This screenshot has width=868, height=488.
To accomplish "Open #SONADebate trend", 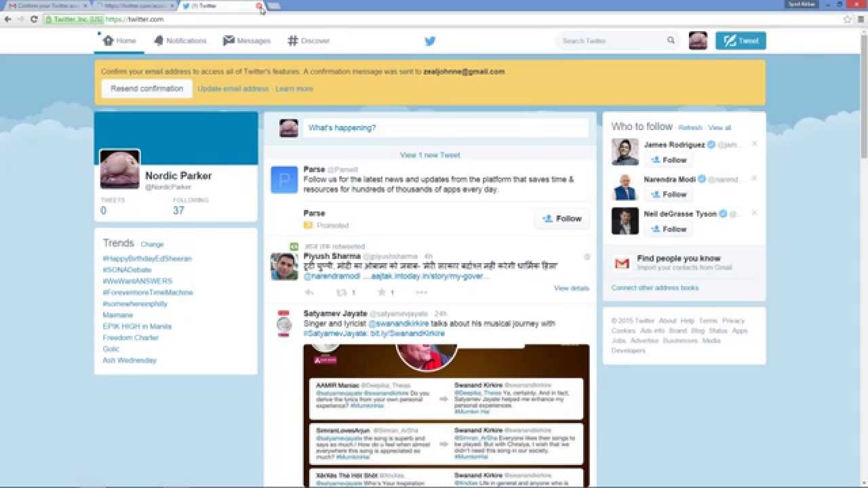I will (x=127, y=270).
